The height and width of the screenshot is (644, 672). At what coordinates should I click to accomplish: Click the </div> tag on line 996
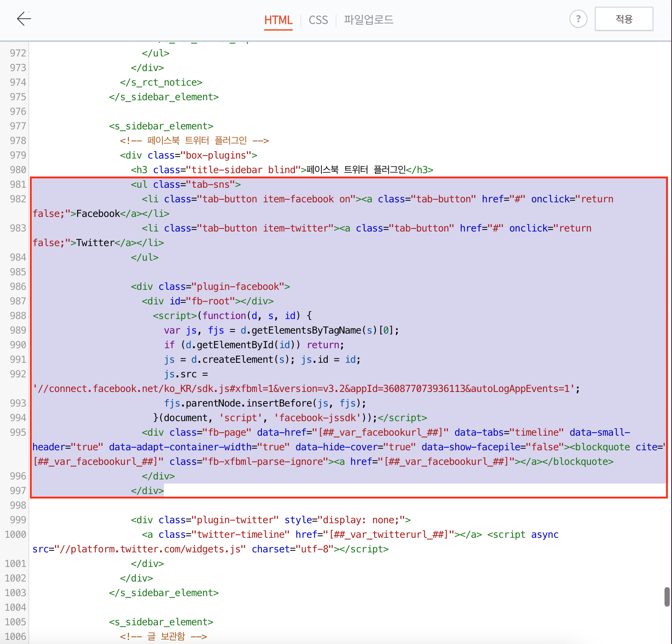(158, 476)
